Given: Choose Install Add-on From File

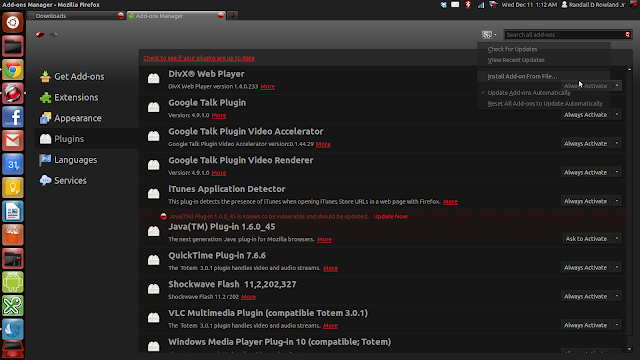Looking at the screenshot, I should point(522,76).
